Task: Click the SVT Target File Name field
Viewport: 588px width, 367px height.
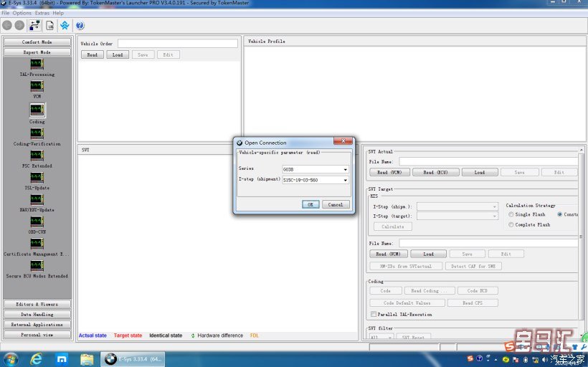Action: (488, 243)
